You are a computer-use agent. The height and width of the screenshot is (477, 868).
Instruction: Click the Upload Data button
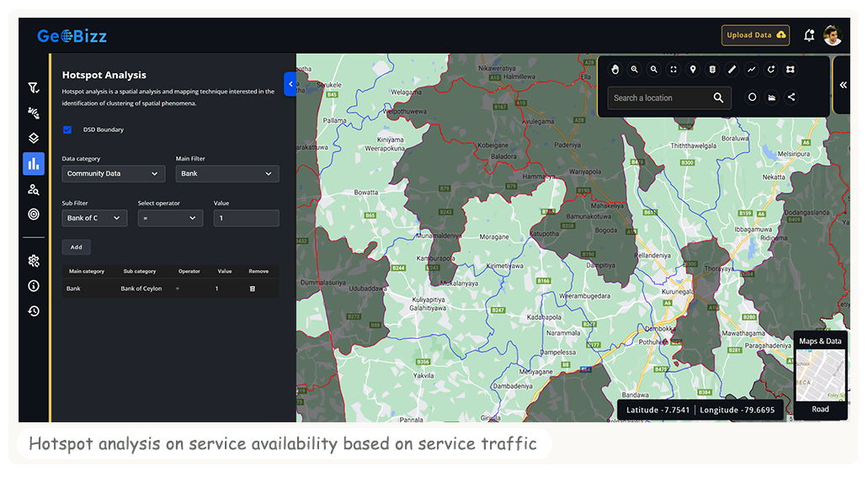coord(756,34)
